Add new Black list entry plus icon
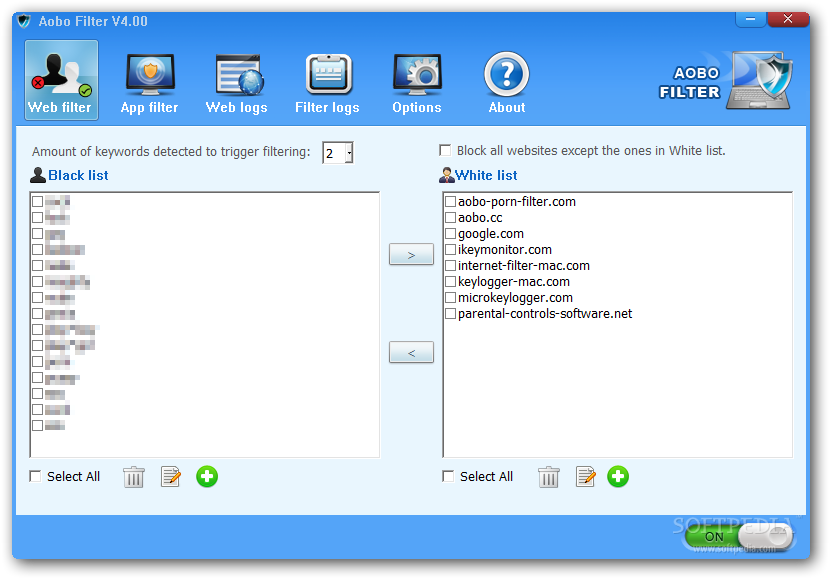This screenshot has height=579, width=830. tap(207, 477)
